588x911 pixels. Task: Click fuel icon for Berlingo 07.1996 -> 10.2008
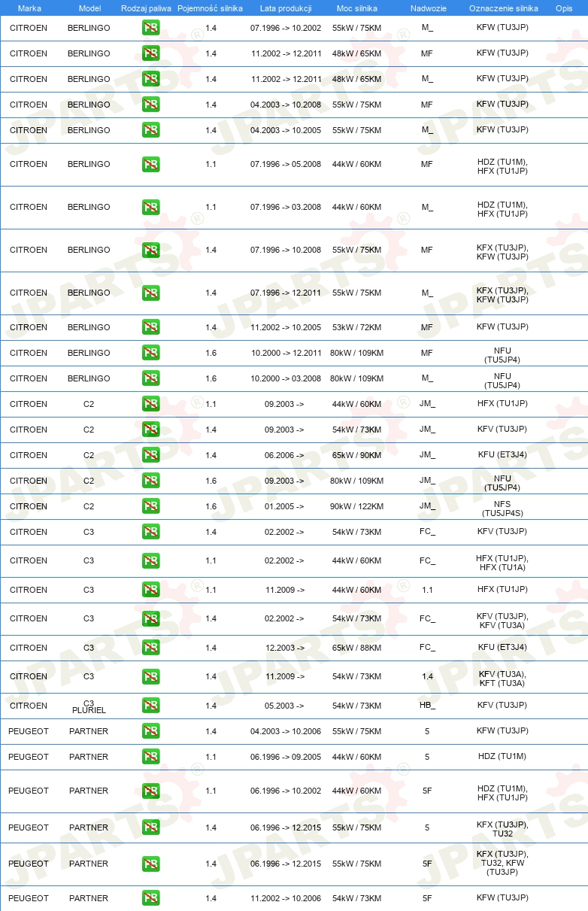150,250
